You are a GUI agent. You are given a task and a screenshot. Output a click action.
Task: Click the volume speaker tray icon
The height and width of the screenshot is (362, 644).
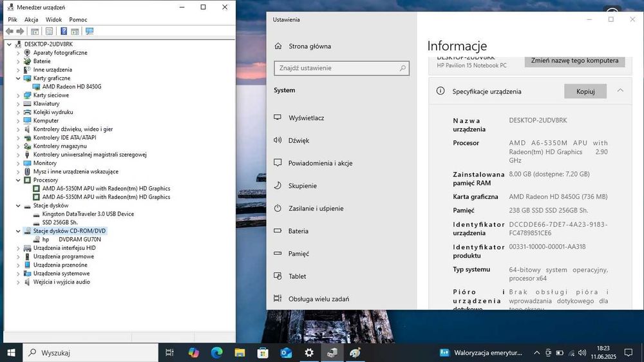582,352
